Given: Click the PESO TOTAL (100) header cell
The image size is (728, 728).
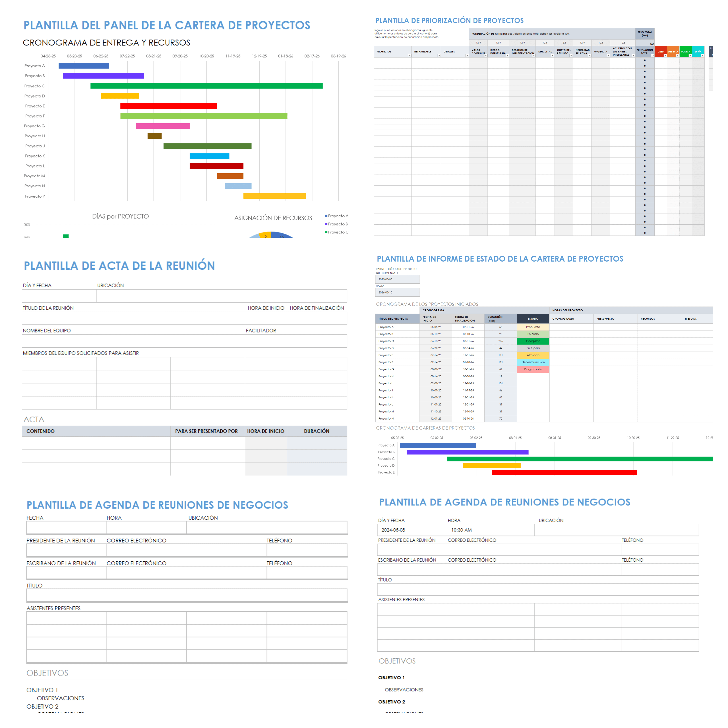Looking at the screenshot, I should point(645,33).
